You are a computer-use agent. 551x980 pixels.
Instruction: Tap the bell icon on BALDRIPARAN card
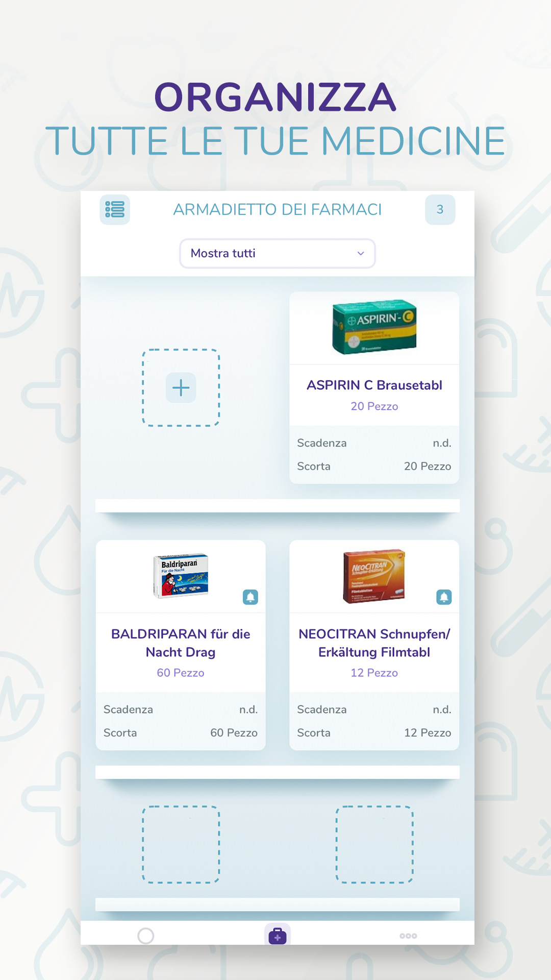point(251,597)
